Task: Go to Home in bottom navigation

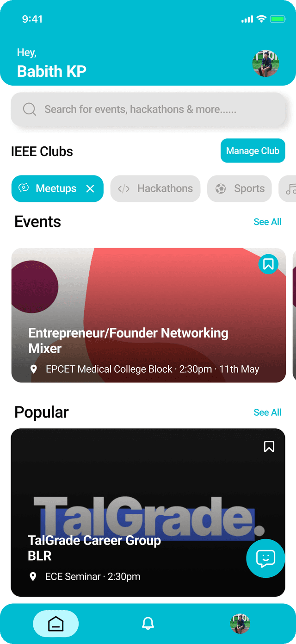Action: (56, 624)
